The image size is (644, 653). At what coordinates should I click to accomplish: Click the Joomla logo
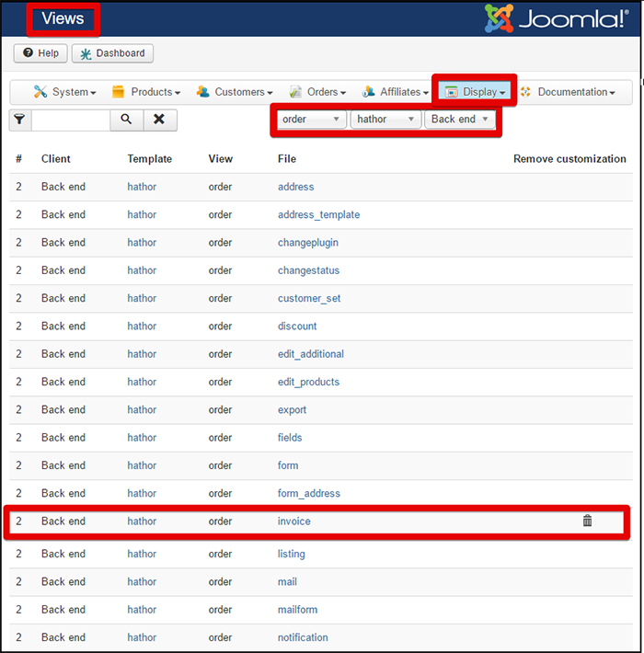[557, 18]
